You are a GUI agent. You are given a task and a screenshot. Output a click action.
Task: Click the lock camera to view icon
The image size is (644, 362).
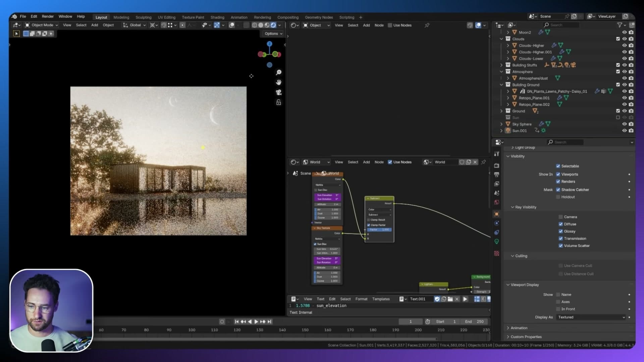pos(278,102)
